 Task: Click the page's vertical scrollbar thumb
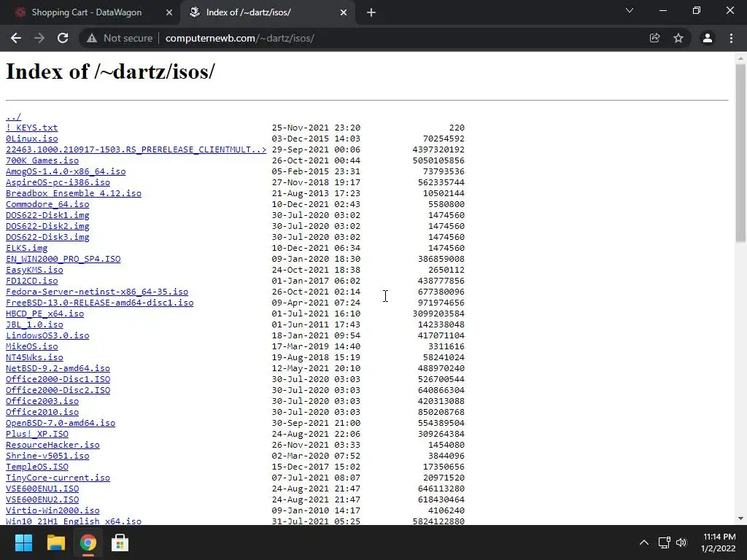coord(740,152)
